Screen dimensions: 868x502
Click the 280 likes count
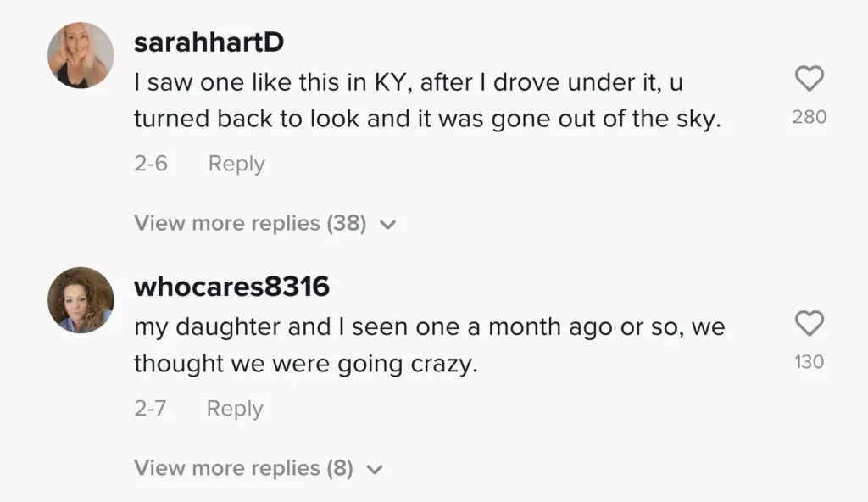810,117
